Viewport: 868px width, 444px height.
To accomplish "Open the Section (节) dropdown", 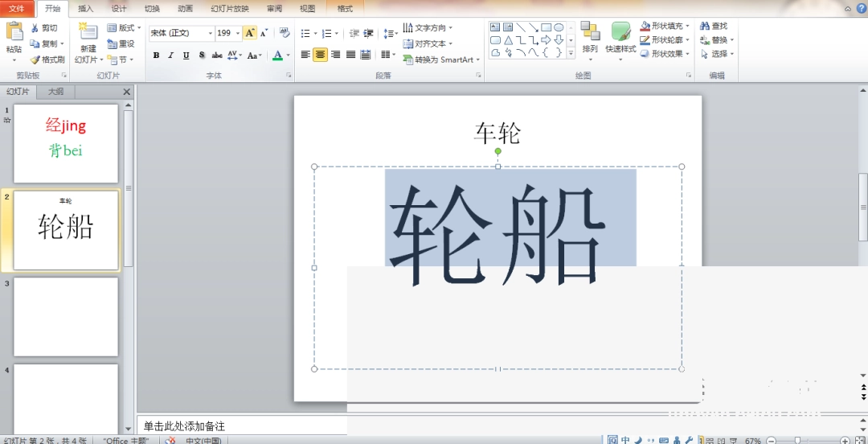I will point(120,60).
